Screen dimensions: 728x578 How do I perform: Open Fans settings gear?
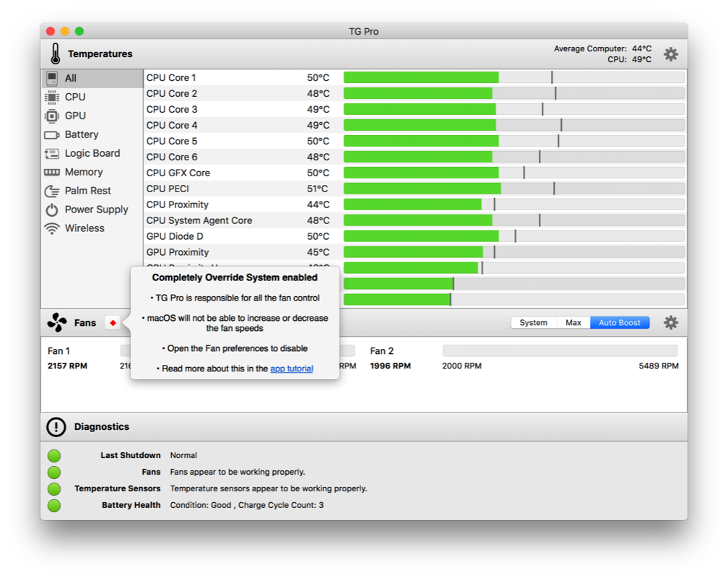670,322
